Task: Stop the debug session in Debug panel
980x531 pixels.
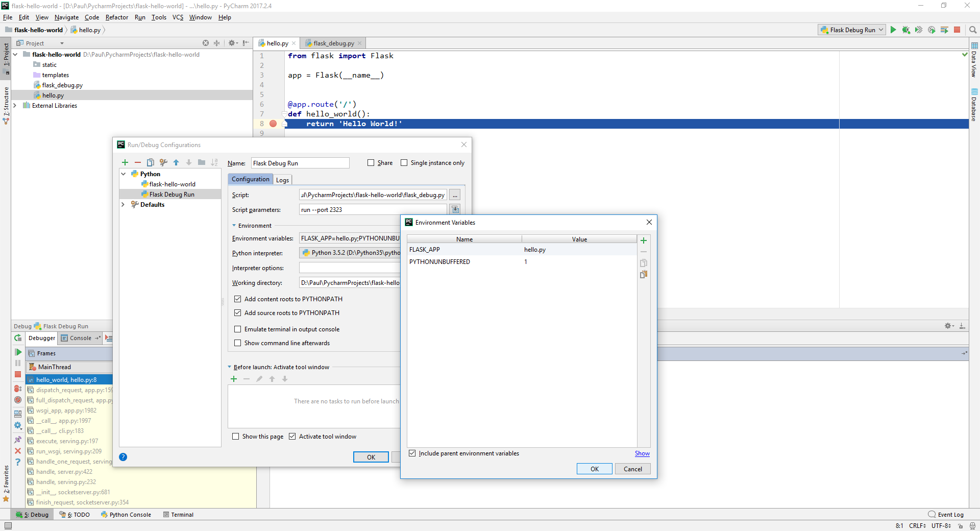Action: click(18, 374)
